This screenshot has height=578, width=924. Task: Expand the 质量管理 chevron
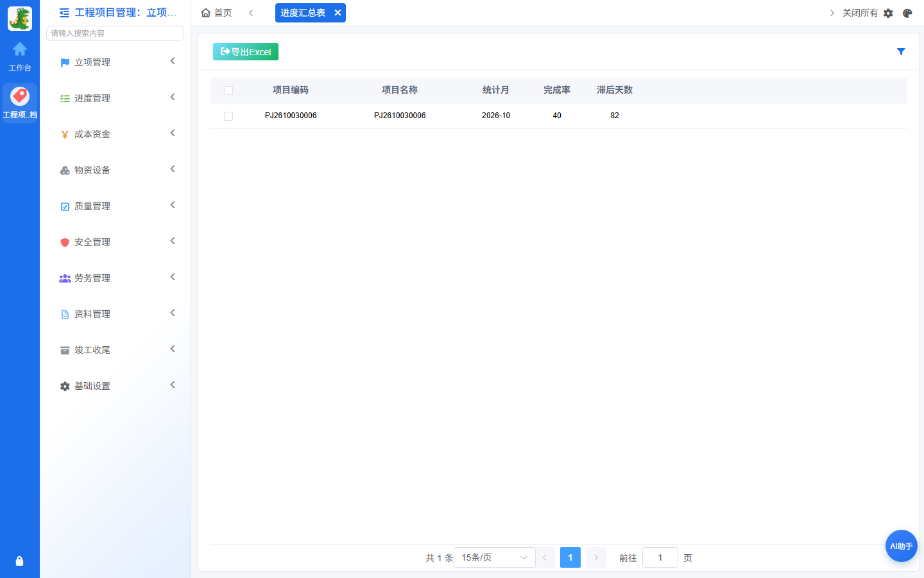point(173,205)
